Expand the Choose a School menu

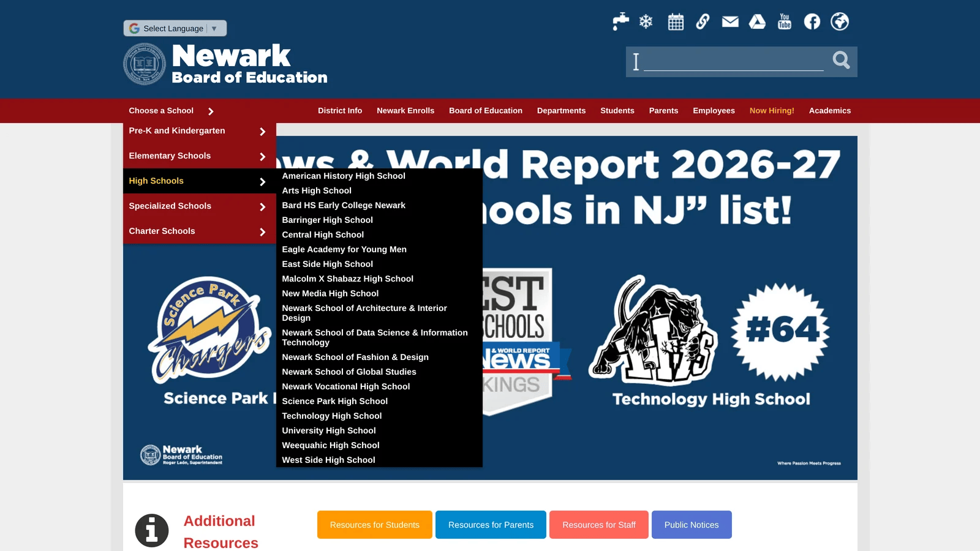point(171,111)
